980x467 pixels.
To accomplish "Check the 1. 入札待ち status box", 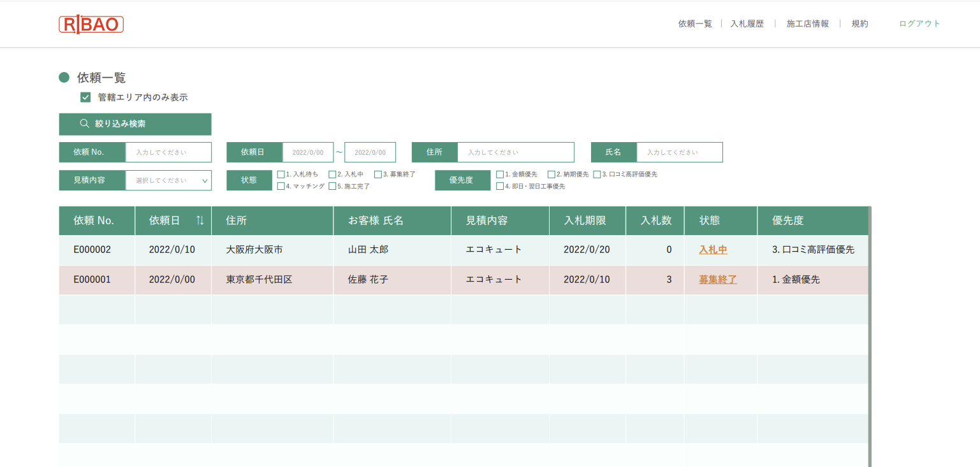I will coord(281,174).
